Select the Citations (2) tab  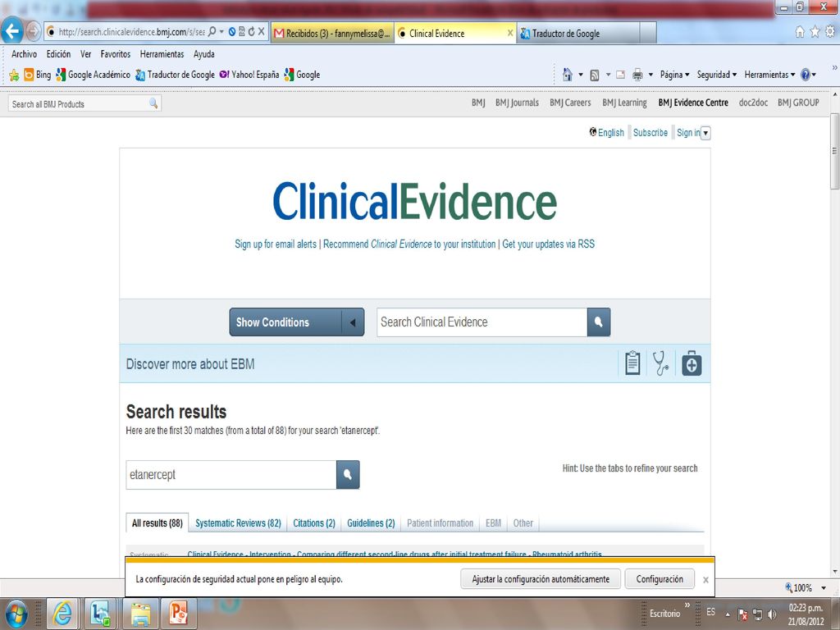(314, 523)
